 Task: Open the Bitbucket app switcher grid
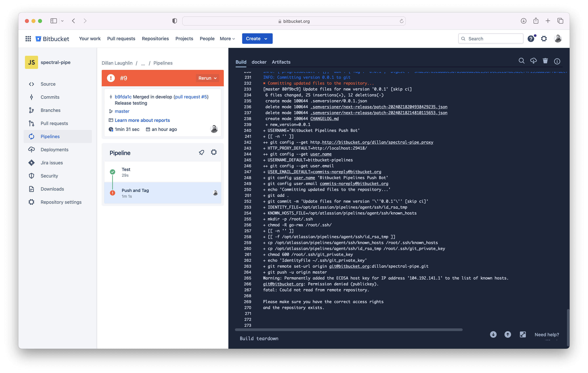click(x=28, y=39)
